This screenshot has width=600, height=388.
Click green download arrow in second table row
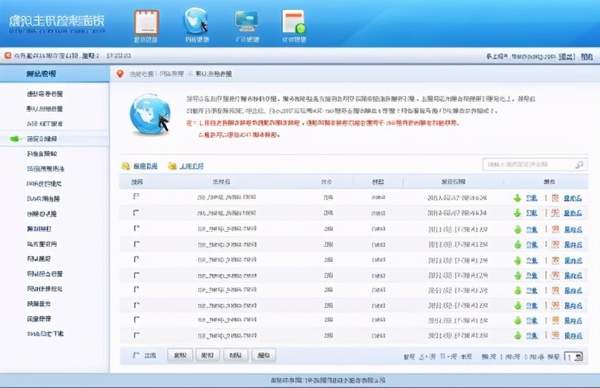[517, 213]
